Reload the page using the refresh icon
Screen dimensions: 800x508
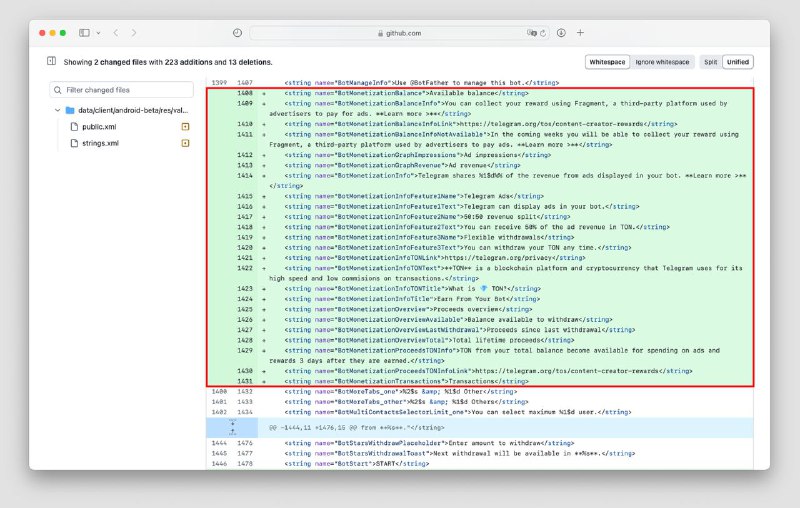coord(545,33)
